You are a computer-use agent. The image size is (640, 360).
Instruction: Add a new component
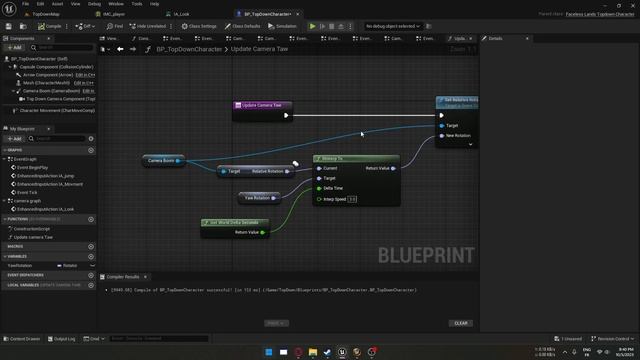click(x=14, y=48)
